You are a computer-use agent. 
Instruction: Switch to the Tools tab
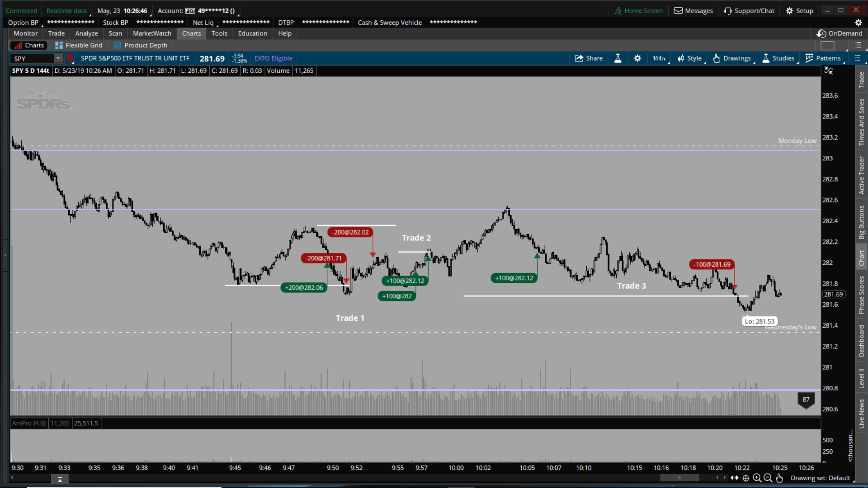click(x=219, y=33)
